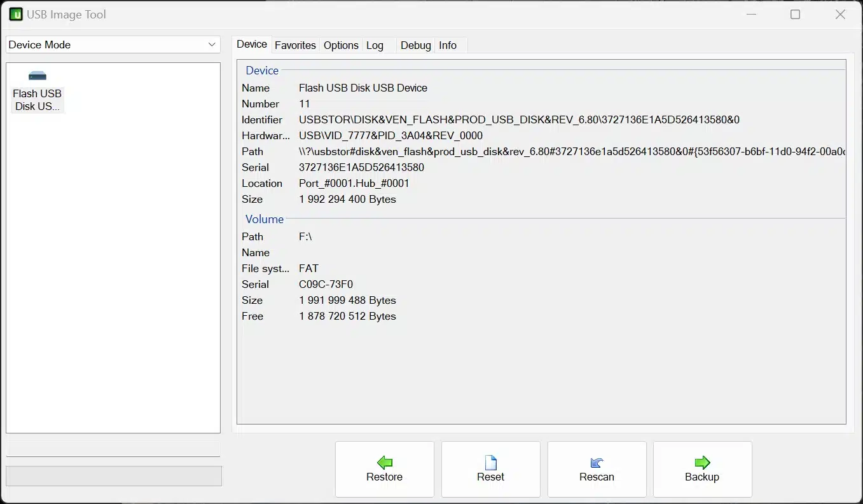Click the Rescan refresh icon
The width and height of the screenshot is (863, 504).
597,462
